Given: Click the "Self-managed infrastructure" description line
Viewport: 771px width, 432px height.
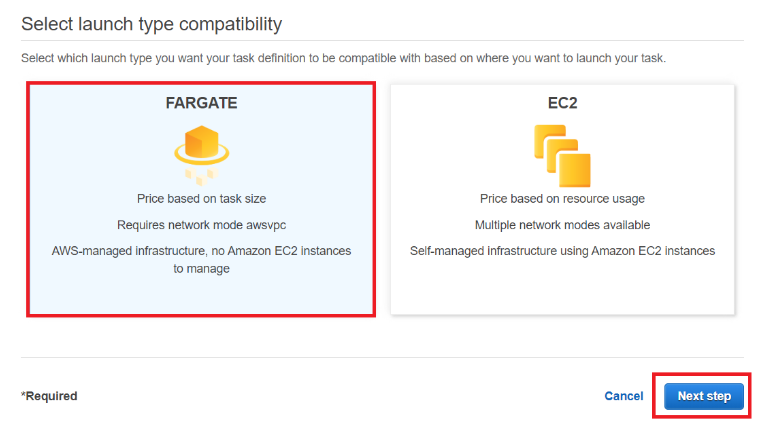Looking at the screenshot, I should [x=562, y=251].
